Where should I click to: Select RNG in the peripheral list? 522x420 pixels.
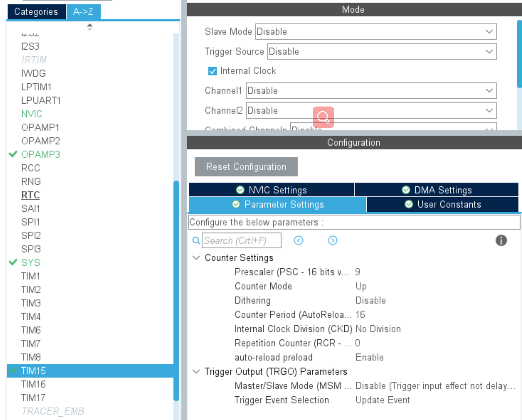pos(31,181)
